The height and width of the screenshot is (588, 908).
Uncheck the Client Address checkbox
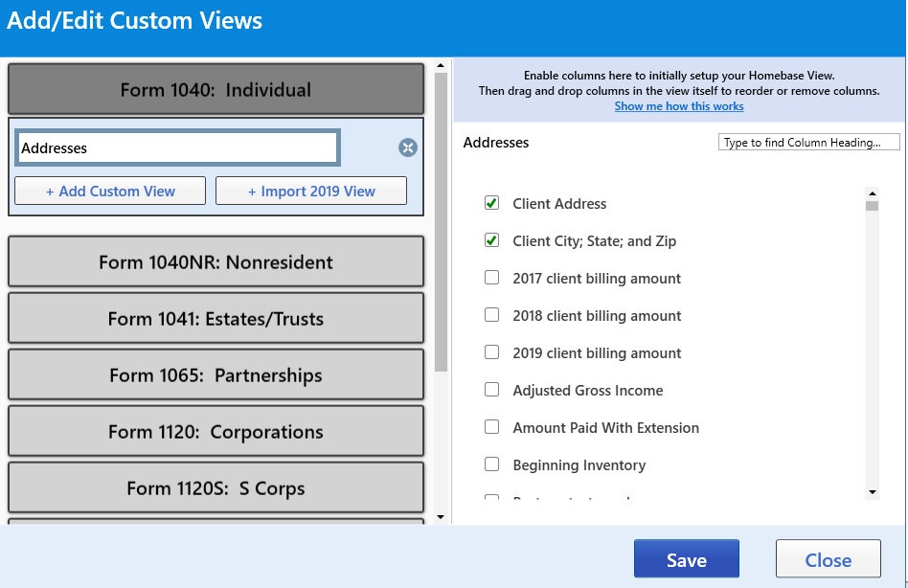tap(492, 203)
